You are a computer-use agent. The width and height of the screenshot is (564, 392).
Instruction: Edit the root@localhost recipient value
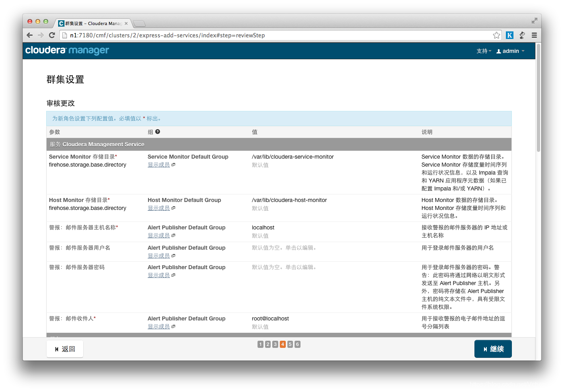click(270, 318)
